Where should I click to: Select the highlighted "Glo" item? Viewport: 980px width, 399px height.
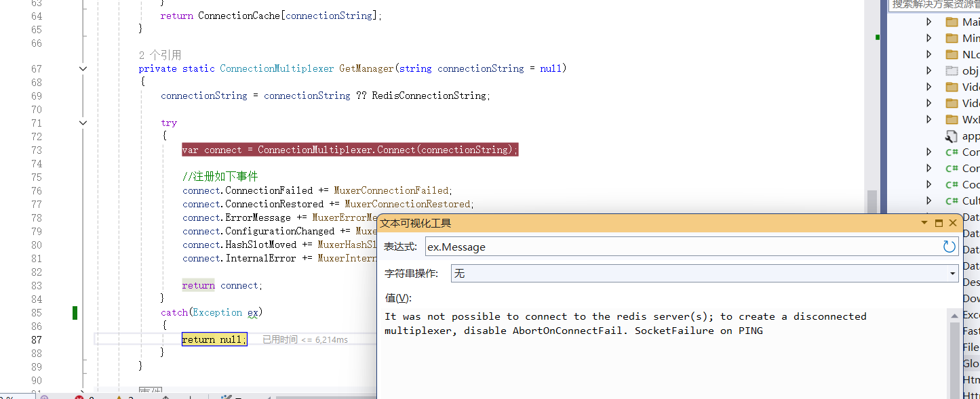971,363
